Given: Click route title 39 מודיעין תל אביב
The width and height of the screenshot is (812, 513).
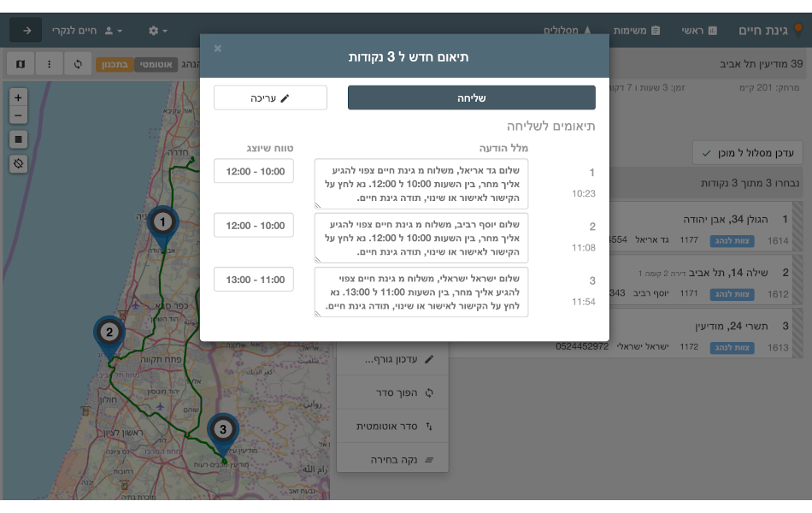Looking at the screenshot, I should tap(762, 64).
